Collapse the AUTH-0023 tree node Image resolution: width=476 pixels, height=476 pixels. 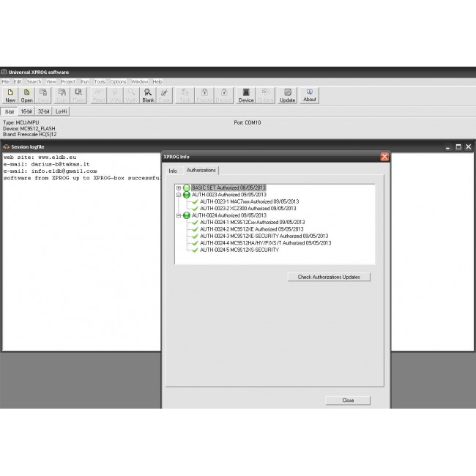point(179,195)
